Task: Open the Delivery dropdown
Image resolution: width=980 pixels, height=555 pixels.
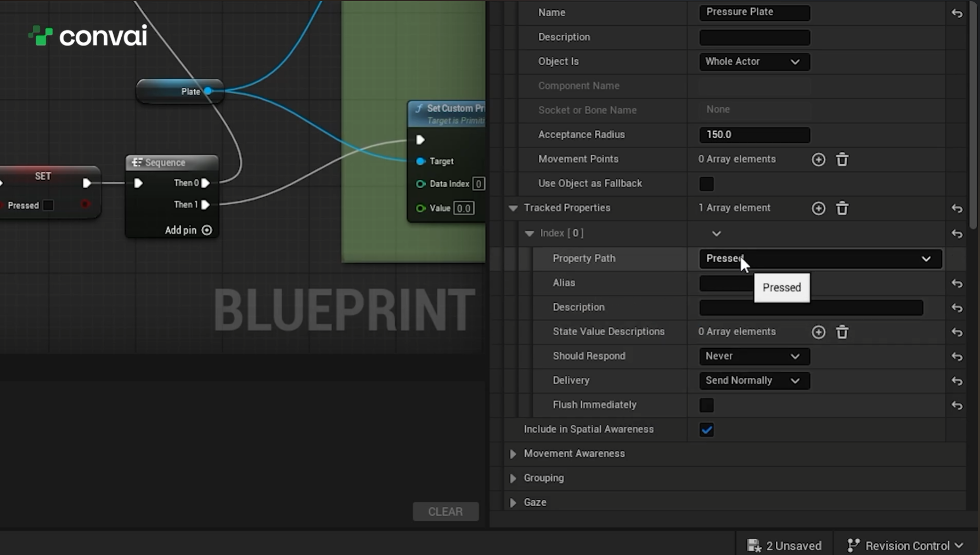Action: pyautogui.click(x=754, y=381)
